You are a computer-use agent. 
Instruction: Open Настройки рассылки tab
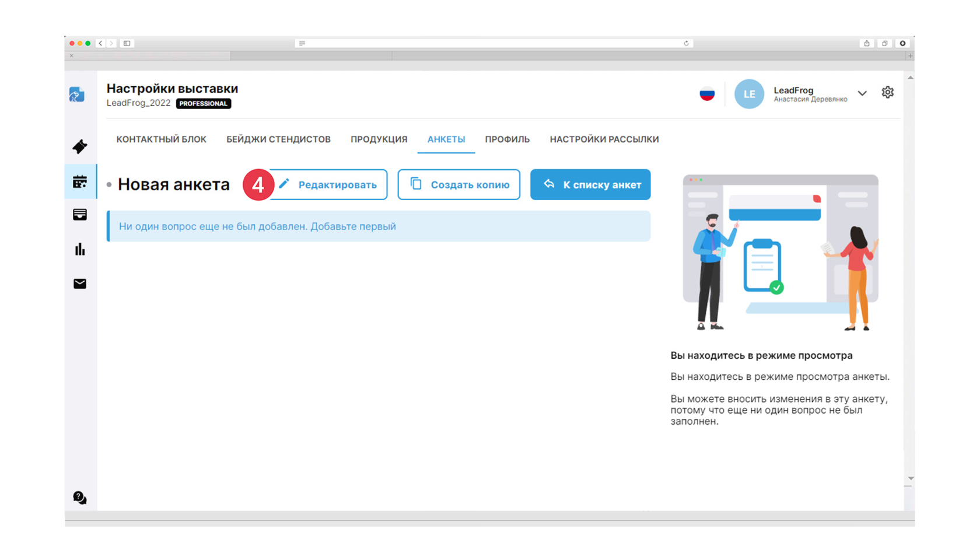604,139
